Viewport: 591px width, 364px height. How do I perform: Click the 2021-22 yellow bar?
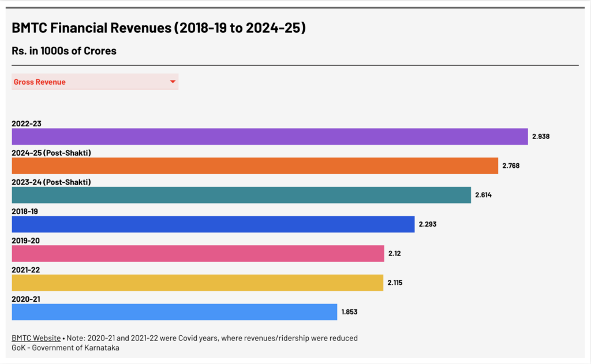[x=196, y=283]
